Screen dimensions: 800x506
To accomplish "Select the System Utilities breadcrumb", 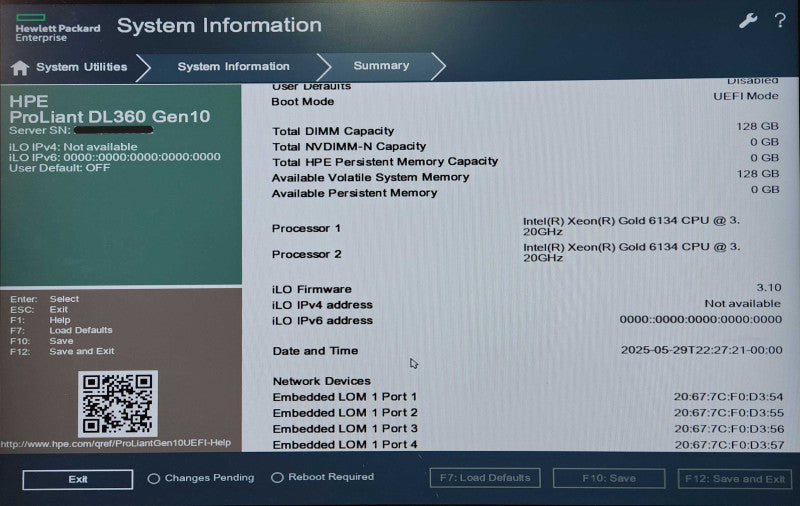I will coord(81,67).
